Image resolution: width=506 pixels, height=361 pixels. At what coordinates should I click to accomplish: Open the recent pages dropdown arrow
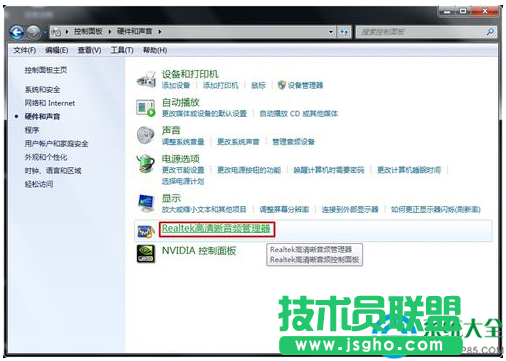(44, 32)
